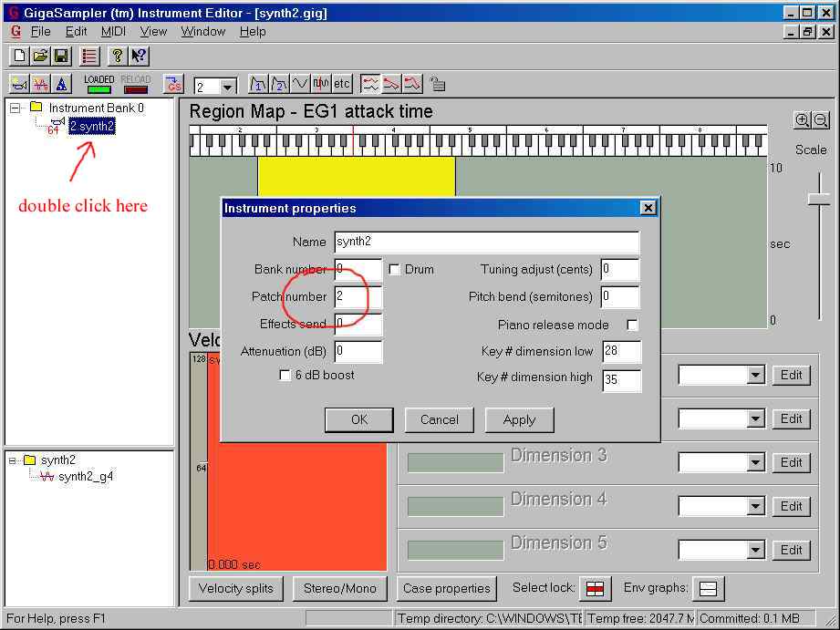This screenshot has height=630, width=840.
Task: Click the Stereo/Mono button
Action: (340, 589)
